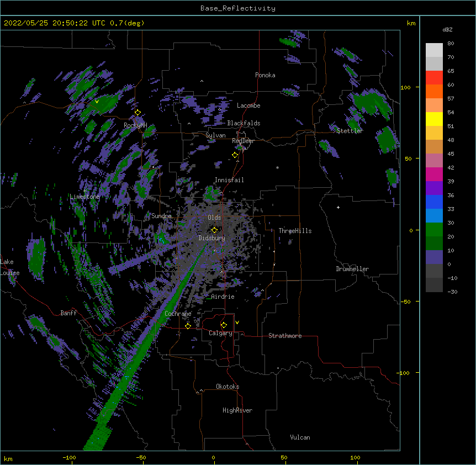Click the Okotoks label

tap(228, 387)
